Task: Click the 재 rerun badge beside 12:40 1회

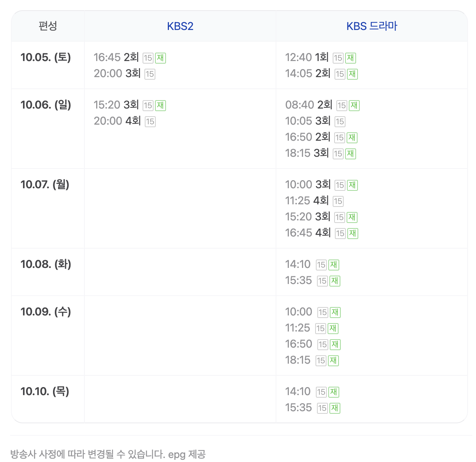Action: coord(351,58)
